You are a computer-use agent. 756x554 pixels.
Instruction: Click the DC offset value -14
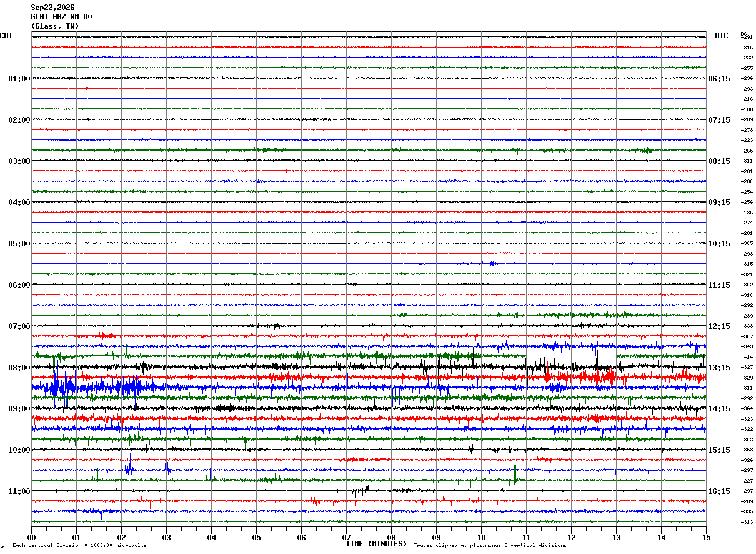(x=747, y=357)
